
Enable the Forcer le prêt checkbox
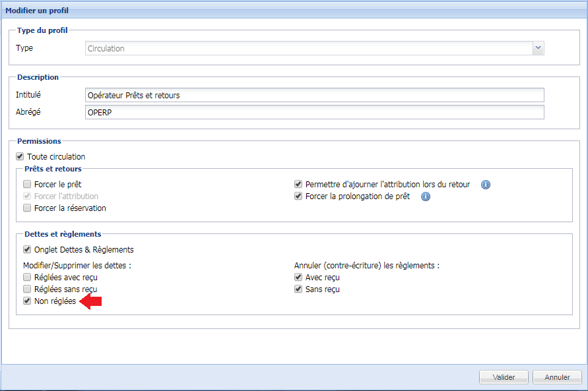tap(27, 185)
